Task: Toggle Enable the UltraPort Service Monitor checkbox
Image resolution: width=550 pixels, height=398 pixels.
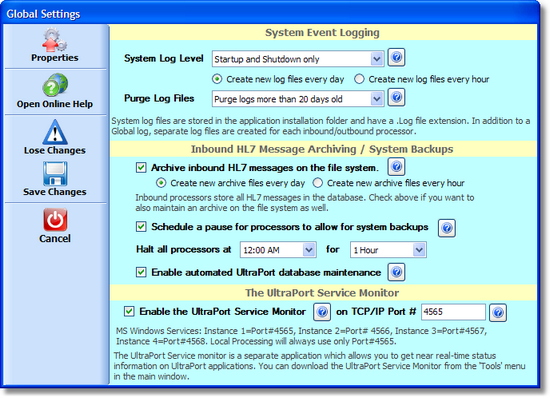Action: click(x=129, y=311)
